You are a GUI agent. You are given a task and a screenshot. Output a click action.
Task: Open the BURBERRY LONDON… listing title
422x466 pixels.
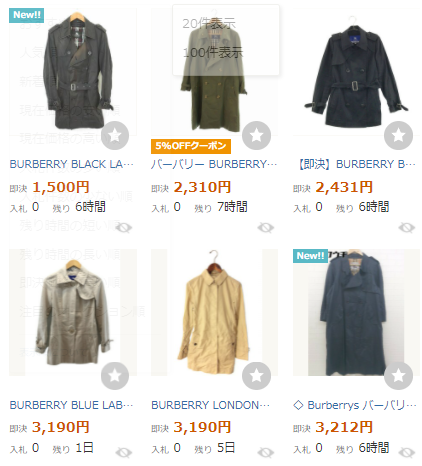210,405
